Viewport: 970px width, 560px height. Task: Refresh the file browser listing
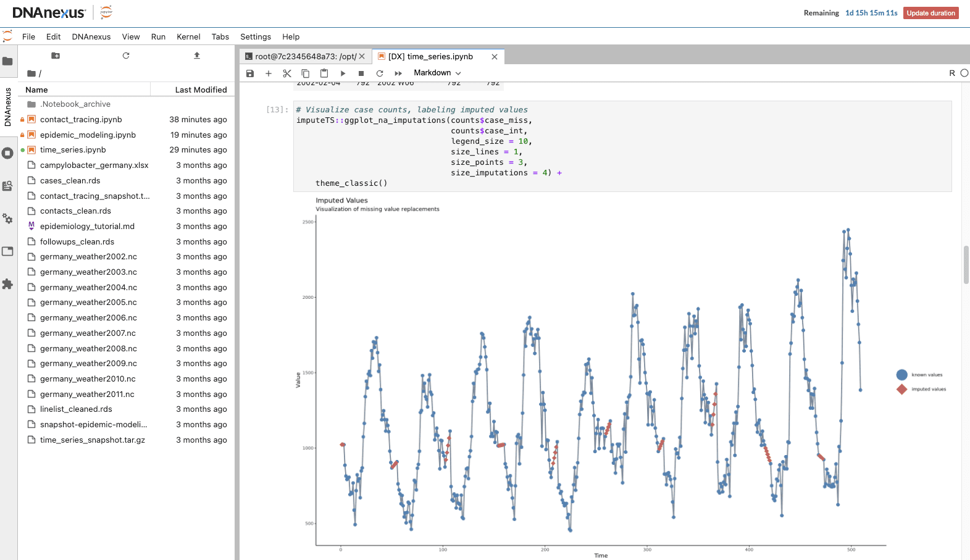click(x=126, y=56)
